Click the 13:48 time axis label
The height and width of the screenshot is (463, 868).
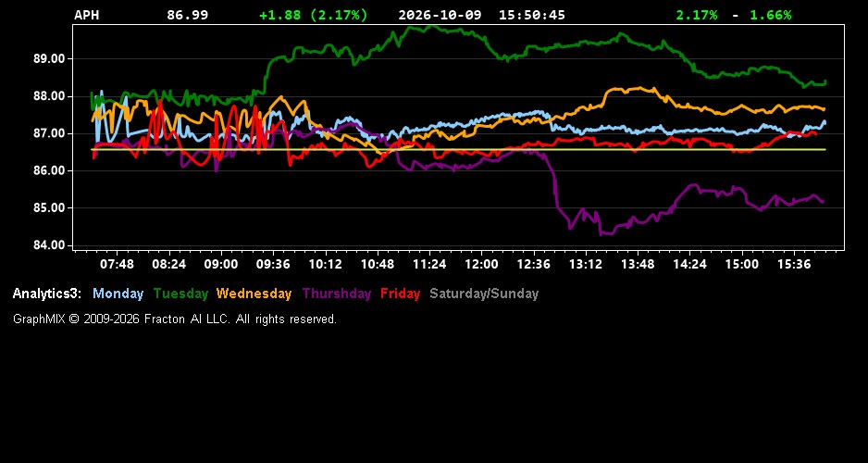[x=638, y=264]
